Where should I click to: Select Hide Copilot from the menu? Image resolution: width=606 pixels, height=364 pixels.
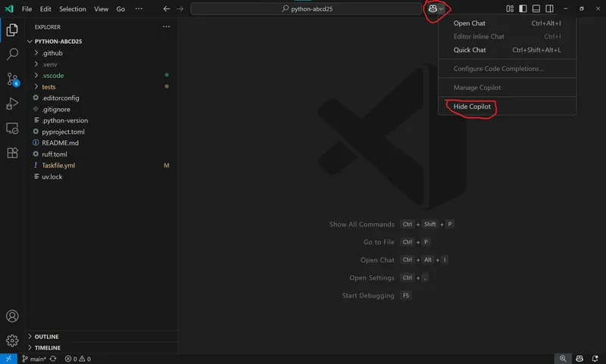click(x=472, y=107)
